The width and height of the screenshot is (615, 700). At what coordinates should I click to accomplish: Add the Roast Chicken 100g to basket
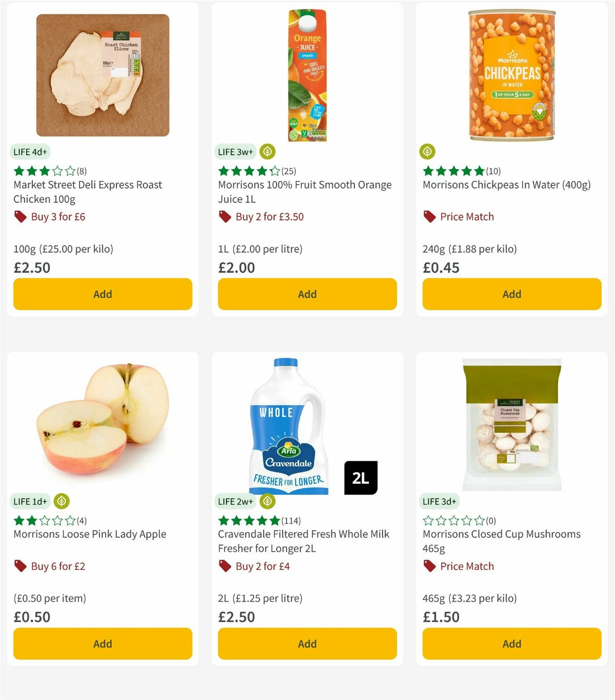(102, 294)
